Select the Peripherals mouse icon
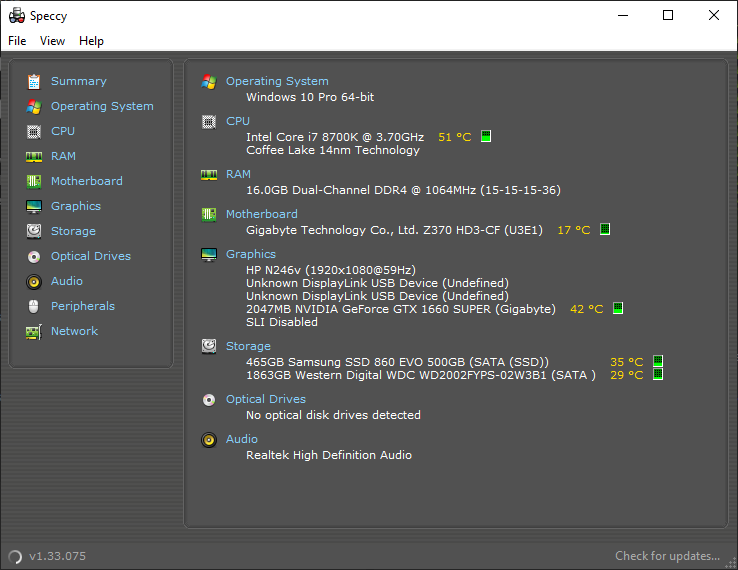 pos(33,306)
